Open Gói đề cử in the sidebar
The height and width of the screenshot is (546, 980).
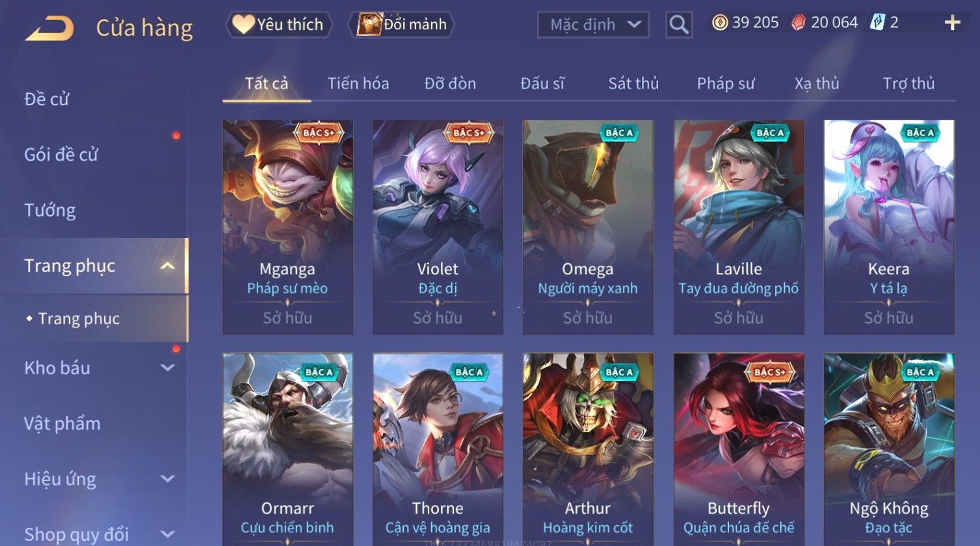point(61,155)
